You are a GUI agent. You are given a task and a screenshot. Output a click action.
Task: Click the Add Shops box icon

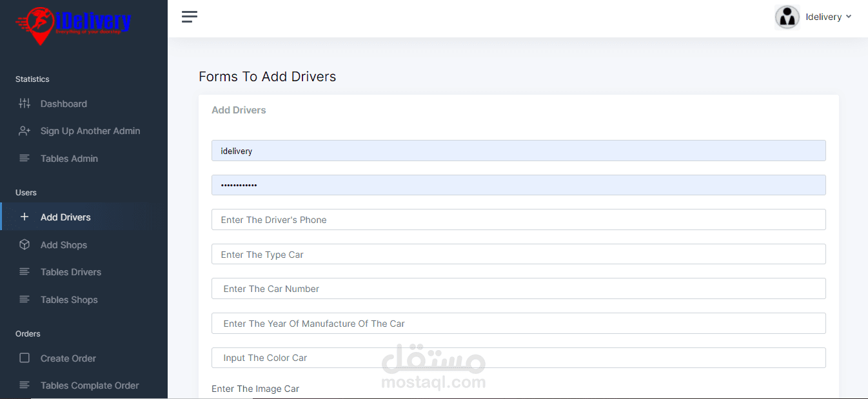coord(25,244)
